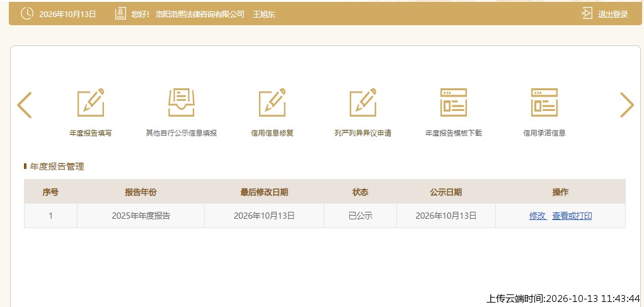644x307 pixels.
Task: Click the 2025年年度报告 cell
Action: coord(141,216)
